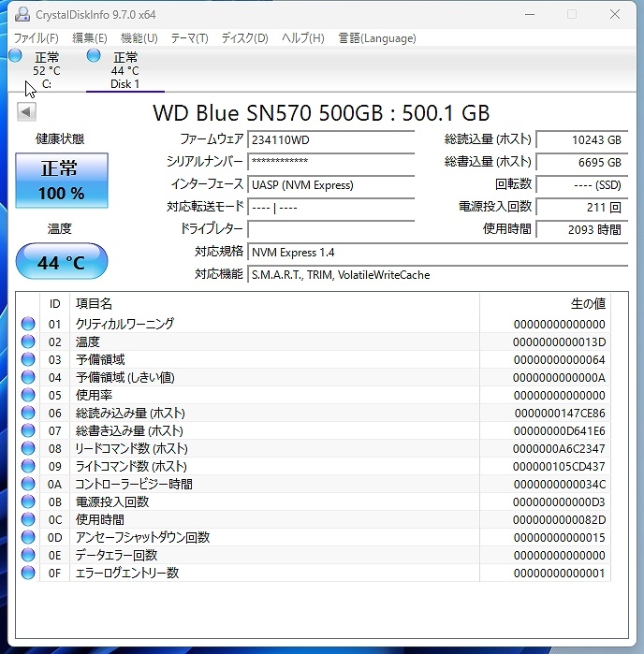Open the ディスク(D) menu
The image size is (644, 654).
[x=244, y=38]
